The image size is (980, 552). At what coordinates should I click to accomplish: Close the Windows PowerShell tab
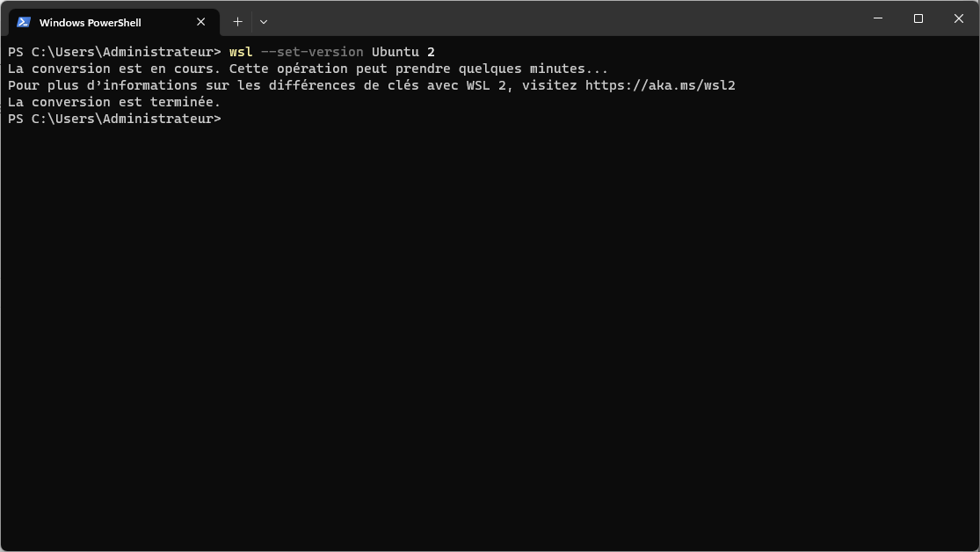tap(200, 22)
